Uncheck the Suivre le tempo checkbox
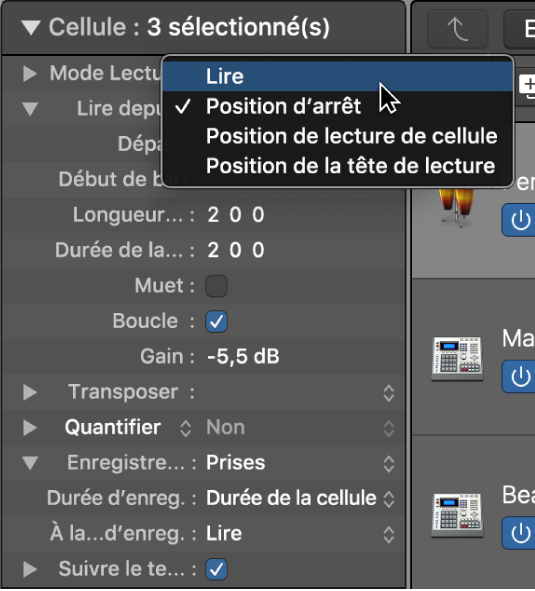 pos(216,569)
